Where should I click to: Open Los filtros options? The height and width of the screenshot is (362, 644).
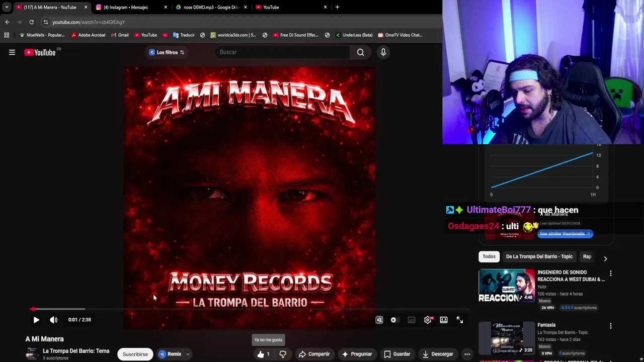click(x=167, y=52)
